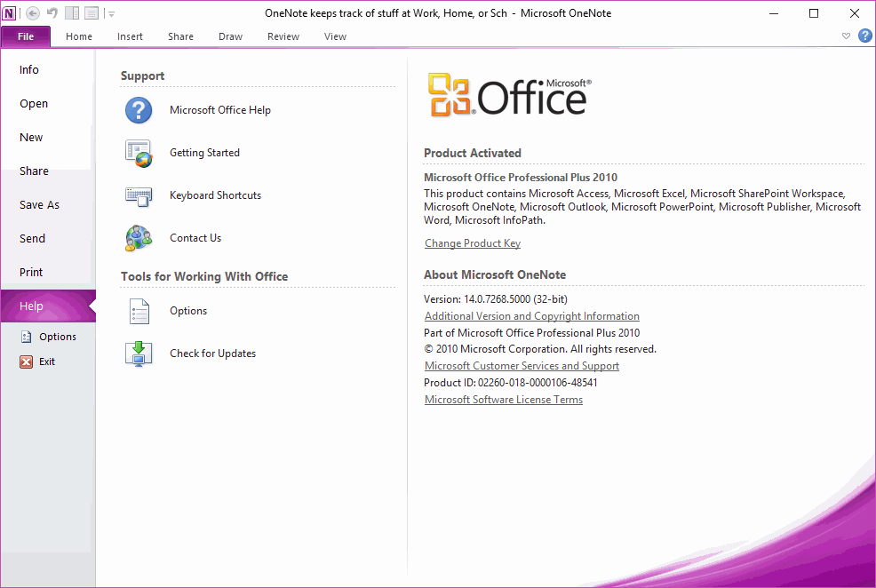Go back using the Quick Access Toolbar arrow

[33, 12]
